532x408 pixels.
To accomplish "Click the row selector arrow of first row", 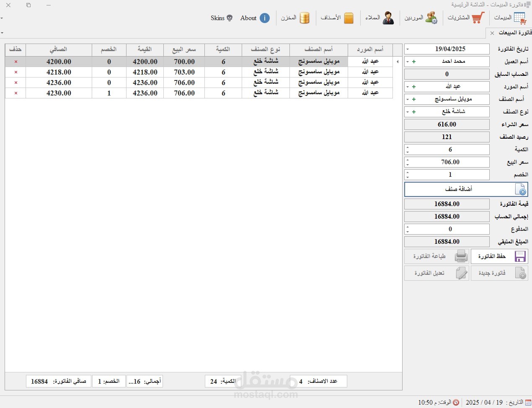I will pos(398,62).
